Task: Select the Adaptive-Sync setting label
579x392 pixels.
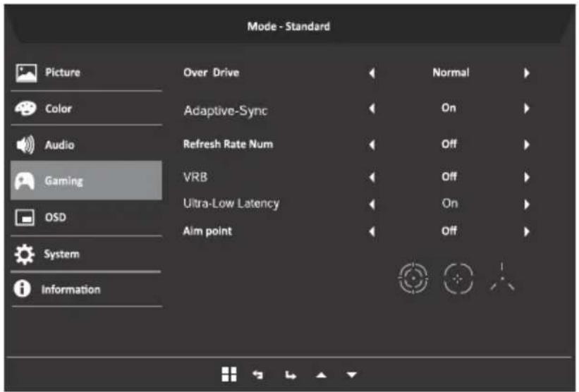Action: (226, 111)
